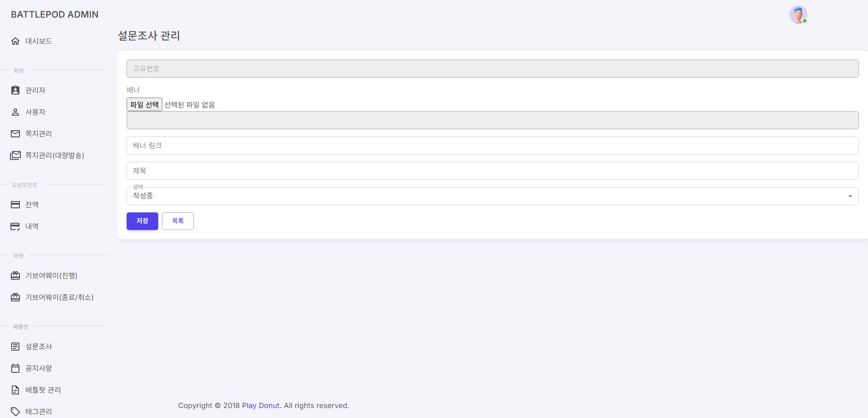Click the stacked mail icon for 쪽지관리(대량발송)

tap(15, 155)
